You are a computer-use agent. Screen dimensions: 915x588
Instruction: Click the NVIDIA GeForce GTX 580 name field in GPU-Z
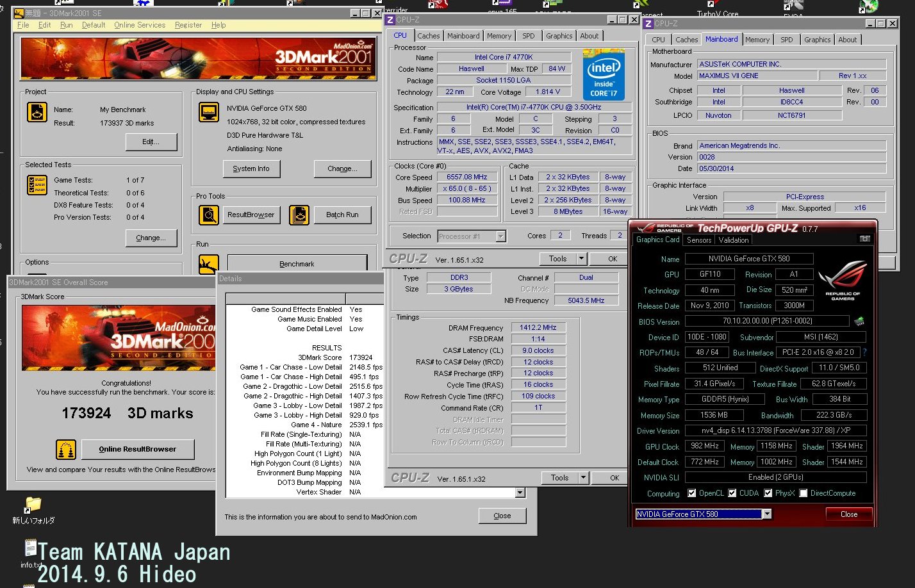[x=749, y=259]
